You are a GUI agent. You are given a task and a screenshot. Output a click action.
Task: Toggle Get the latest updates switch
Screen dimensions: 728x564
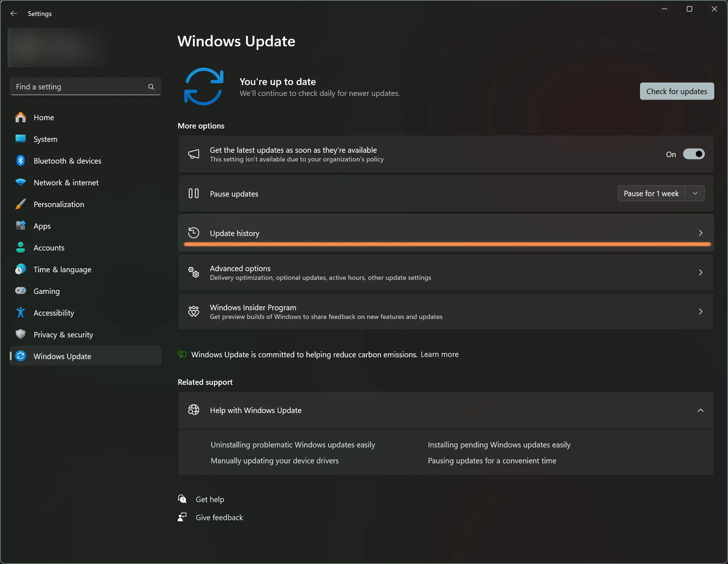click(694, 154)
